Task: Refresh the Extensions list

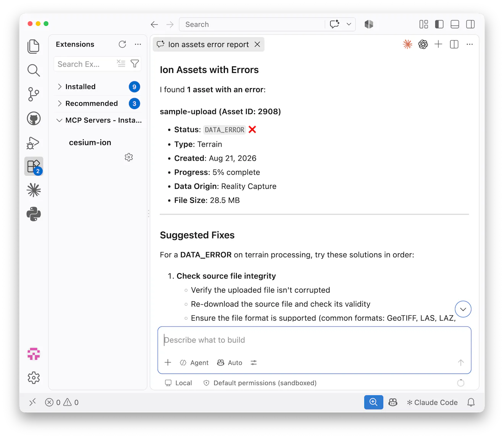Action: (x=122, y=44)
